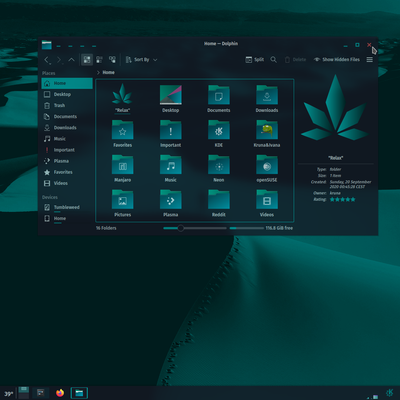Select Tumbleweed device in sidebar
The height and width of the screenshot is (400, 400).
[x=67, y=207]
